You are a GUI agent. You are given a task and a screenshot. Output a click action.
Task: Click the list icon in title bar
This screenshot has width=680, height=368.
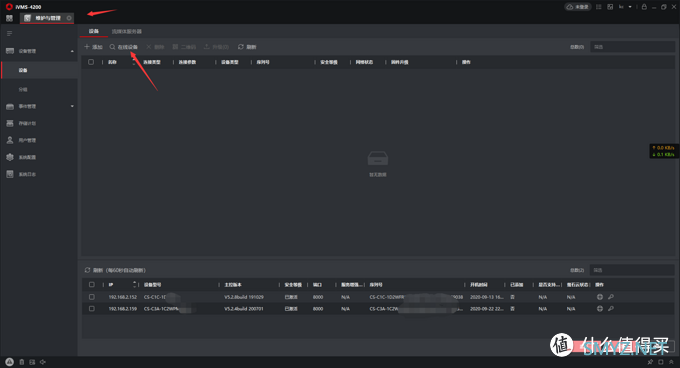598,7
